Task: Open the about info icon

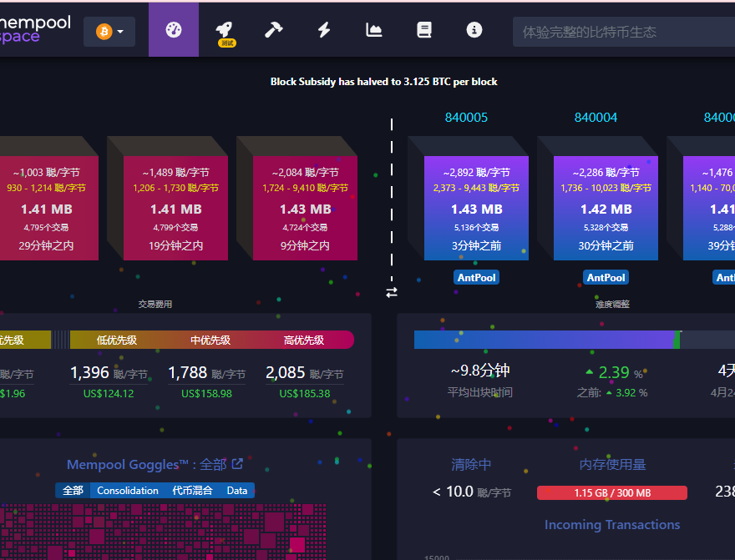Action: tap(474, 30)
